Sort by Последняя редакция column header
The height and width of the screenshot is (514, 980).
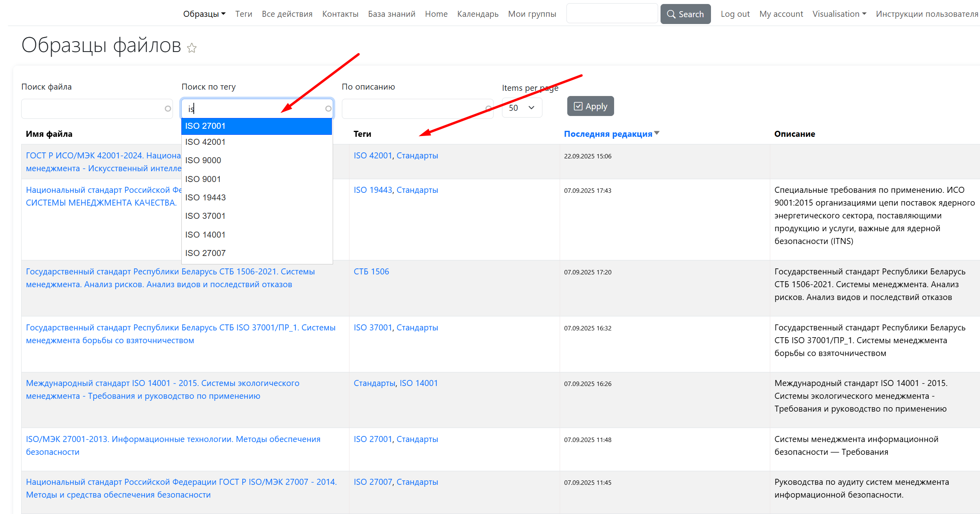click(x=608, y=134)
